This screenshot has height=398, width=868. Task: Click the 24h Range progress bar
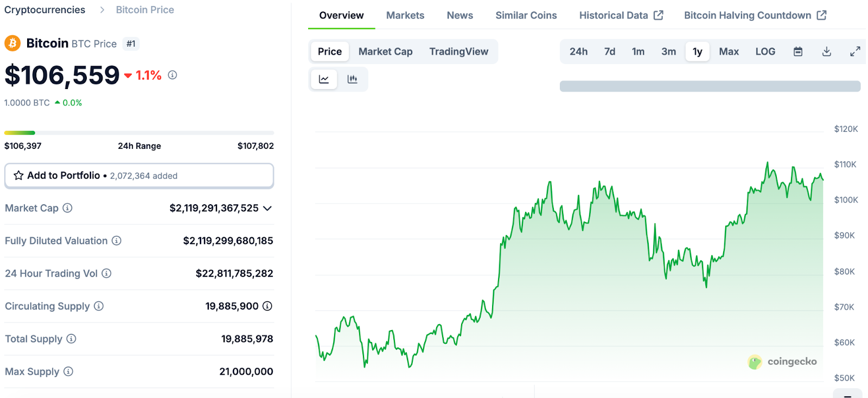[x=139, y=132]
